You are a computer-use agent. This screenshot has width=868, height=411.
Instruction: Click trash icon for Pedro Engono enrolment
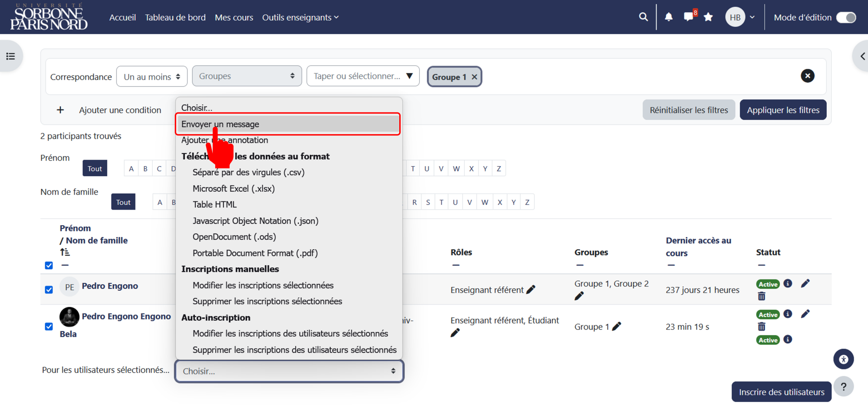pyautogui.click(x=762, y=296)
